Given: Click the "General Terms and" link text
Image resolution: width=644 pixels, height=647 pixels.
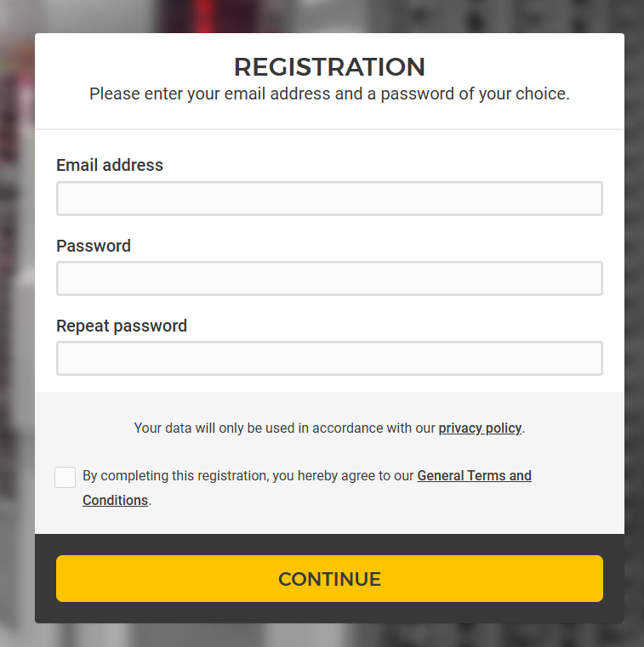Looking at the screenshot, I should 474,476.
